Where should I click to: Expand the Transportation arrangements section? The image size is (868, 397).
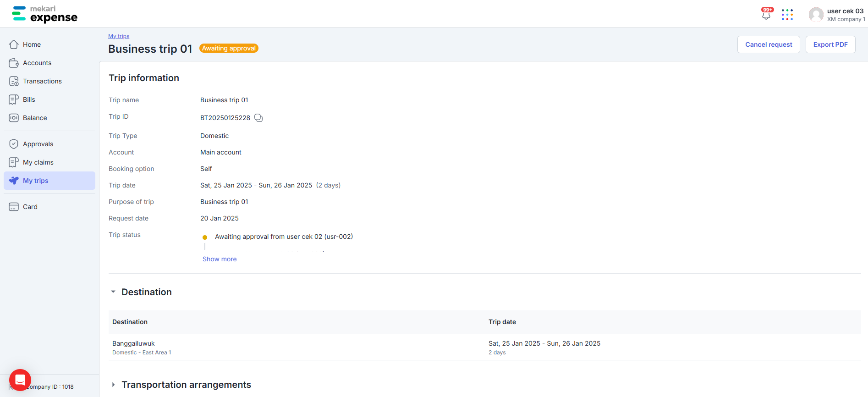[113, 385]
